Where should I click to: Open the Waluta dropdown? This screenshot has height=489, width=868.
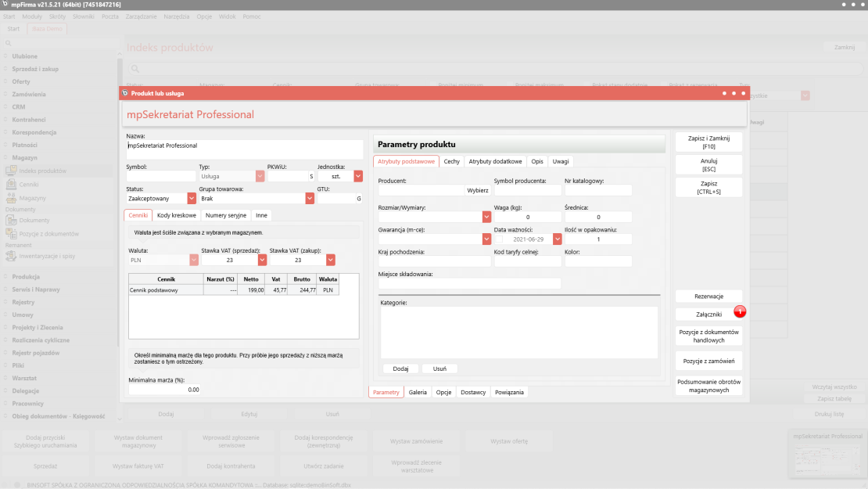point(194,260)
